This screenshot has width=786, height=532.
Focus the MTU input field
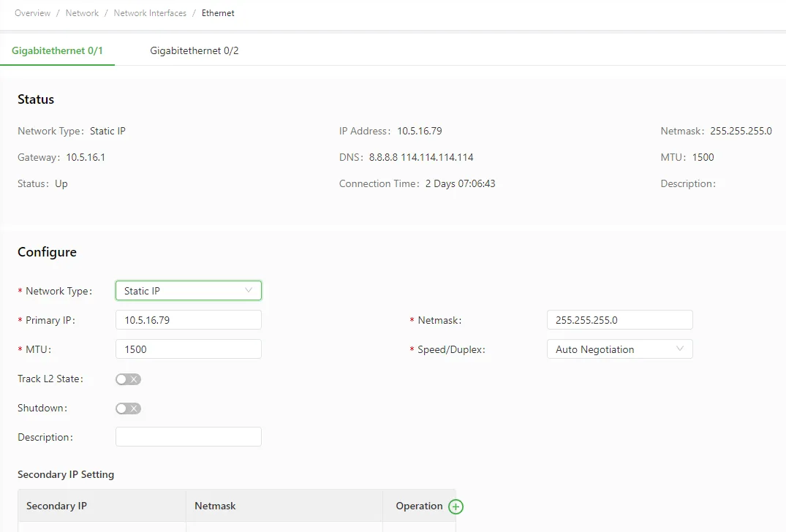pyautogui.click(x=189, y=349)
